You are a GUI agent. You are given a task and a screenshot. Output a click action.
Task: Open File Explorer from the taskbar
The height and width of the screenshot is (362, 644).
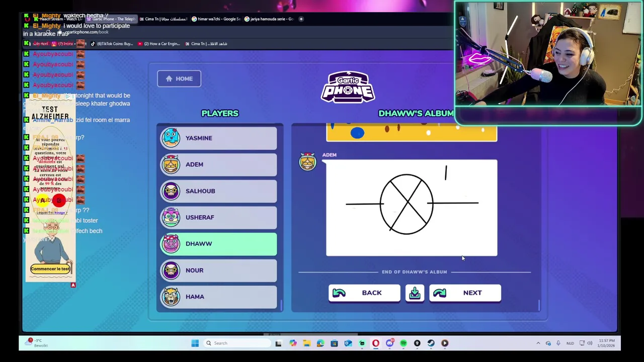[306, 343]
